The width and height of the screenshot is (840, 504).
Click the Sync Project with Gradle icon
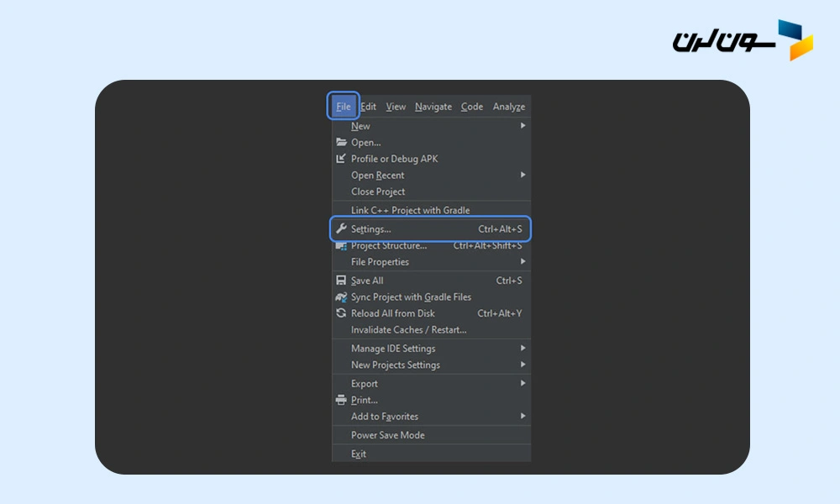pyautogui.click(x=341, y=297)
